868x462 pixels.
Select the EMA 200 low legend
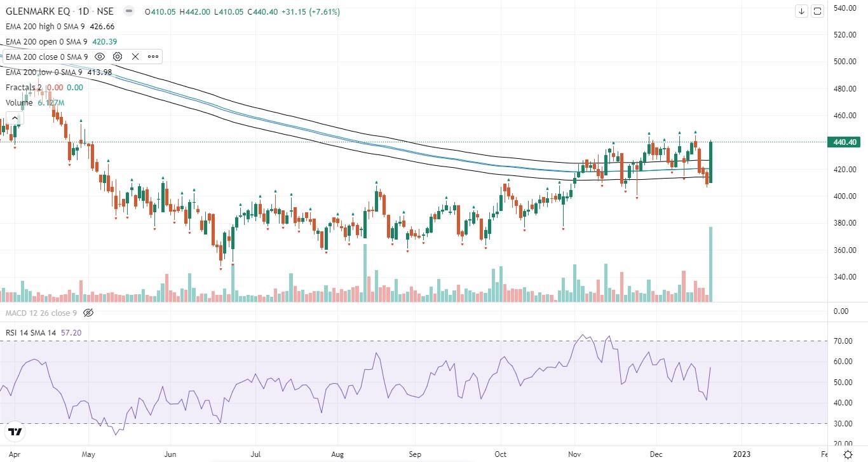[44, 72]
